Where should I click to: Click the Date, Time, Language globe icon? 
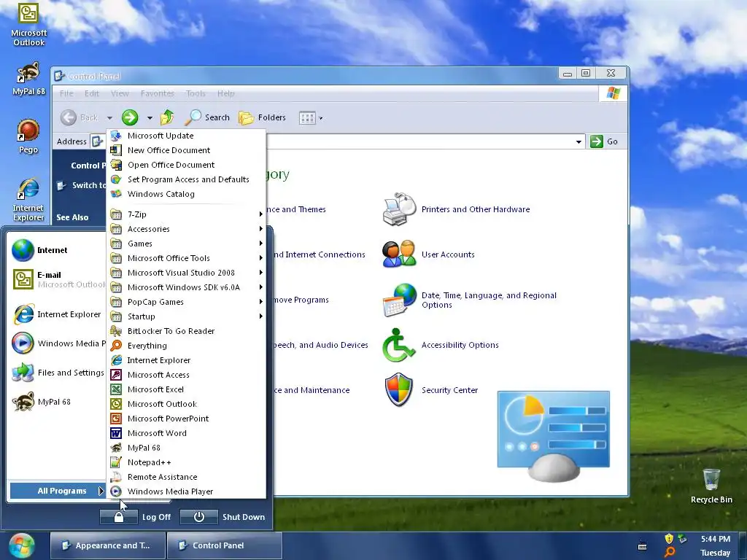[x=400, y=300]
